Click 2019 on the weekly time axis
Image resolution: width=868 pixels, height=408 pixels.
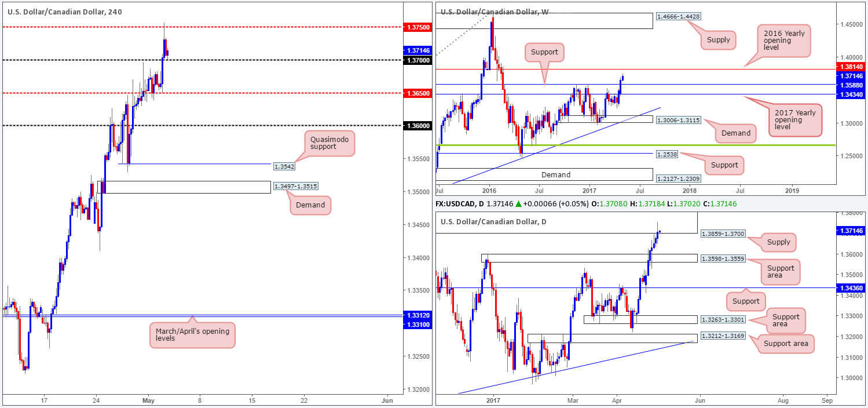pos(792,190)
